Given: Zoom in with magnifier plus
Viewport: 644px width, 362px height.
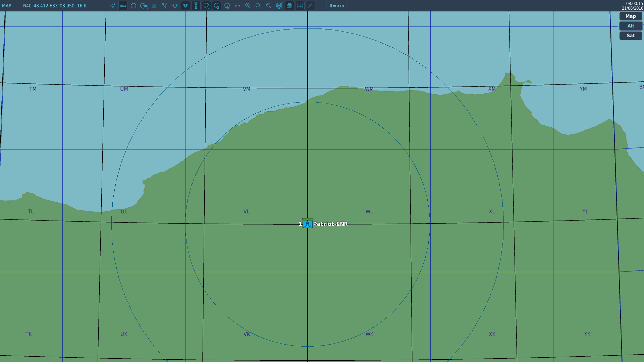Looking at the screenshot, I should click(248, 6).
